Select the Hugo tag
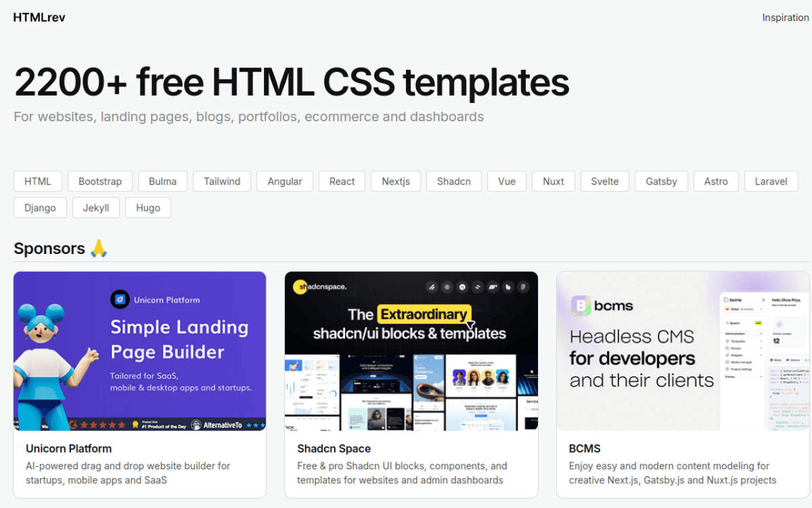 pos(148,208)
